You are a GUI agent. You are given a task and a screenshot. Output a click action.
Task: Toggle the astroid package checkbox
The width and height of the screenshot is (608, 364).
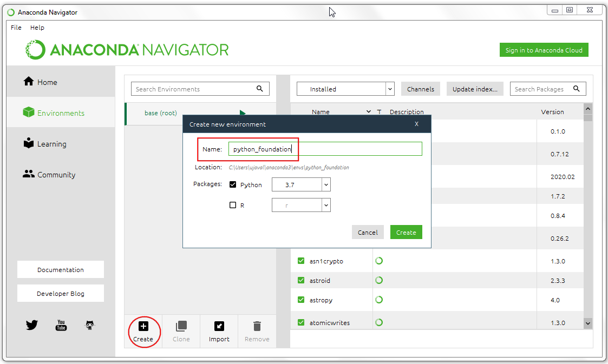pos(301,280)
